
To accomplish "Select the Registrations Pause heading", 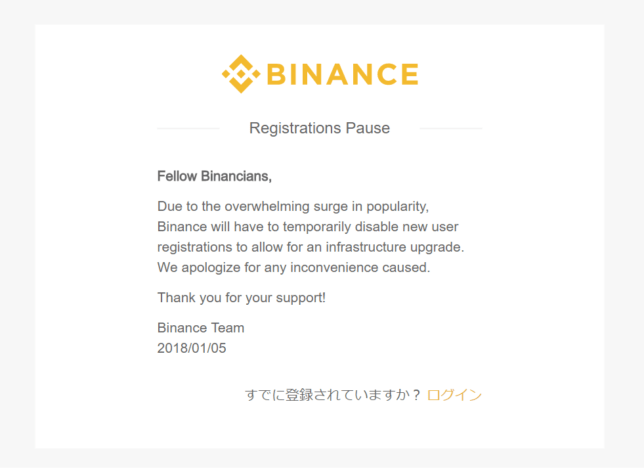I will tap(320, 128).
